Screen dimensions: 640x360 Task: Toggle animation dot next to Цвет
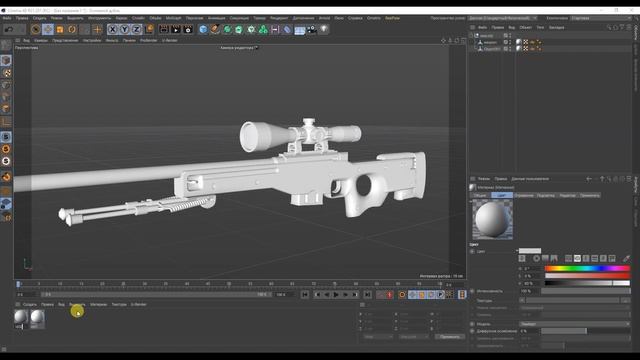tap(472, 251)
